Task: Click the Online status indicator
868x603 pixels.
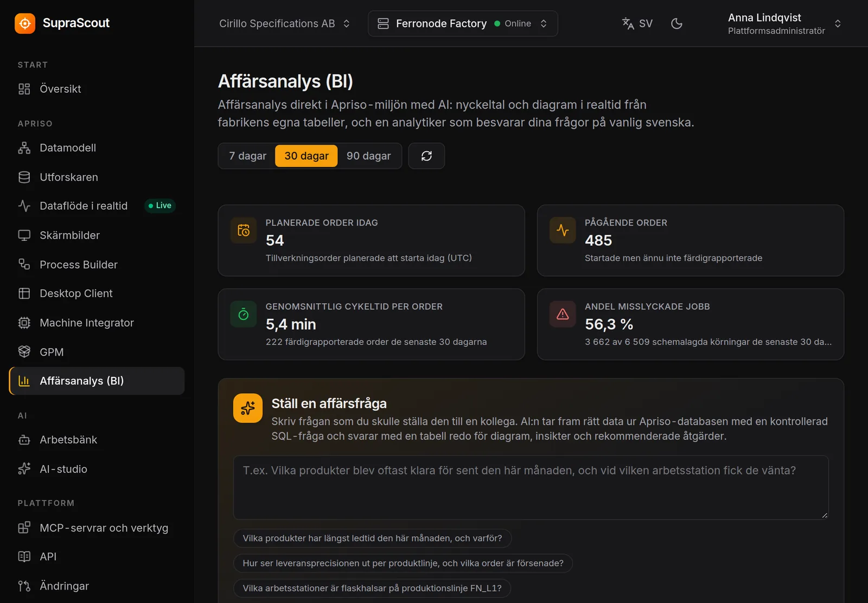Action: click(513, 23)
